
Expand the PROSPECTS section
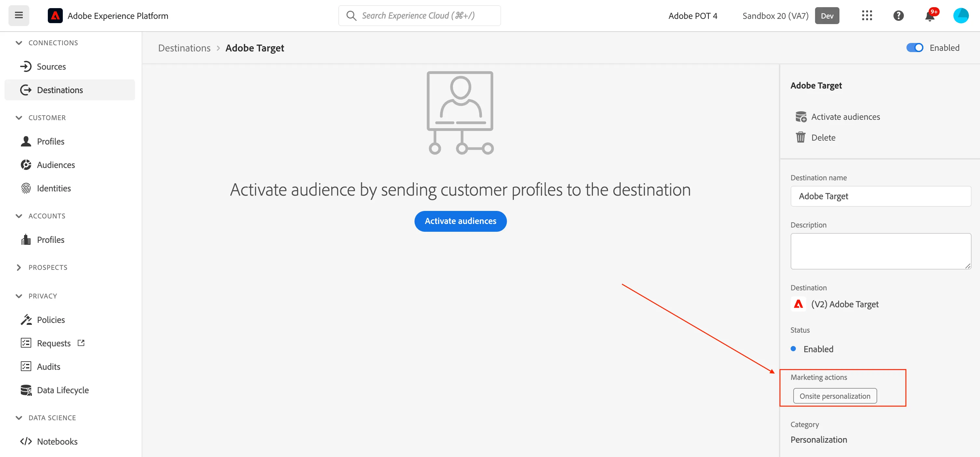point(19,268)
